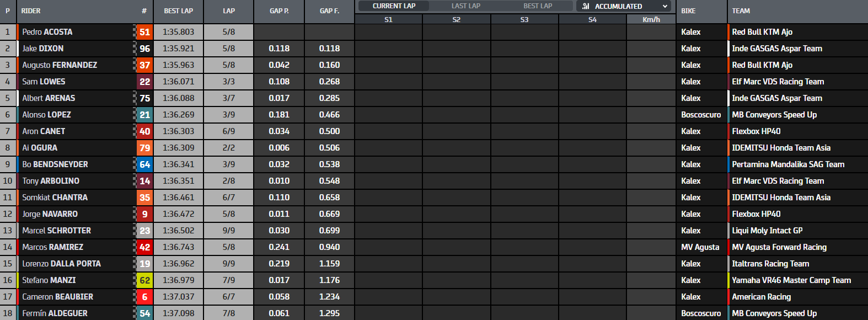The width and height of the screenshot is (868, 320).
Task: Open the ACCUMULATED dropdown arrow
Action: 665,6
